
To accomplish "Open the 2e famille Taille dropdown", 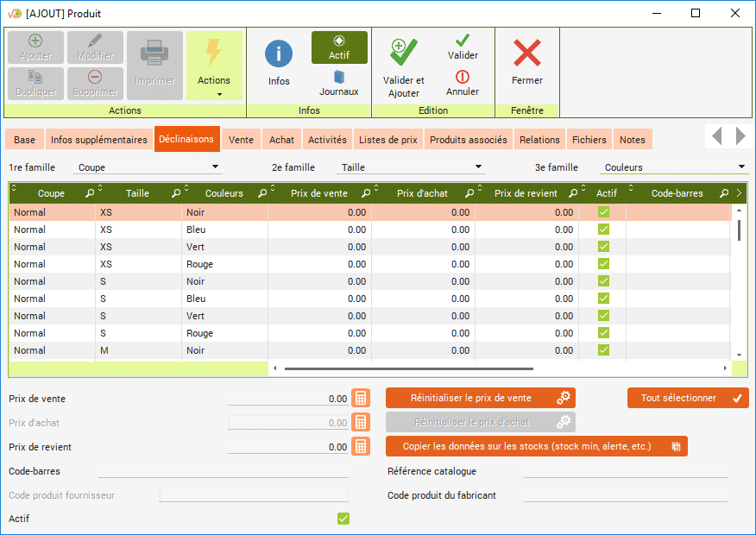I will tap(479, 168).
